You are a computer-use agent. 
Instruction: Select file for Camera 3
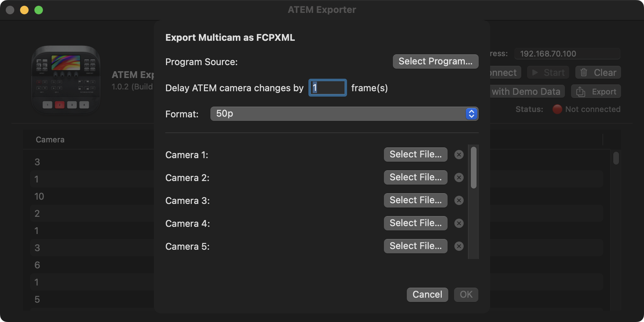click(x=415, y=200)
